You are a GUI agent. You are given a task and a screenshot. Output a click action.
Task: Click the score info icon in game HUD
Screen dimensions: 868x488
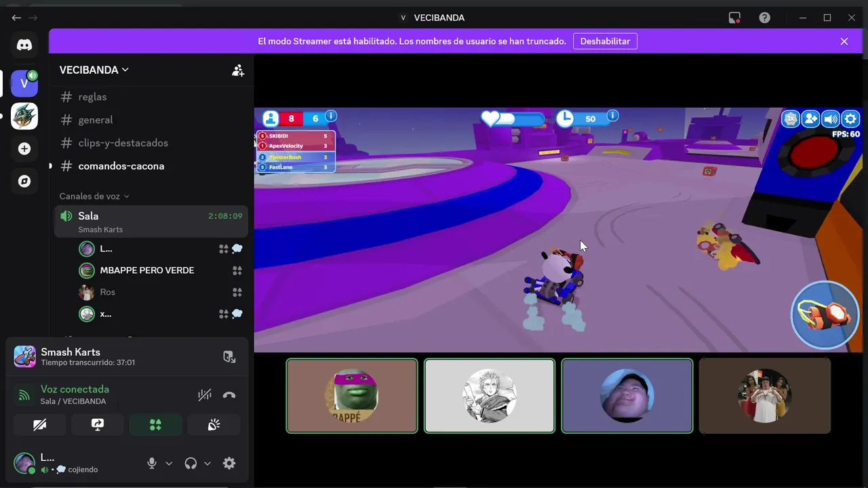pos(331,116)
